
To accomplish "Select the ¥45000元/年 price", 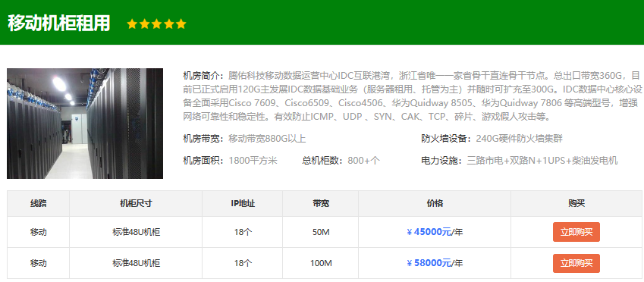I will (x=435, y=232).
